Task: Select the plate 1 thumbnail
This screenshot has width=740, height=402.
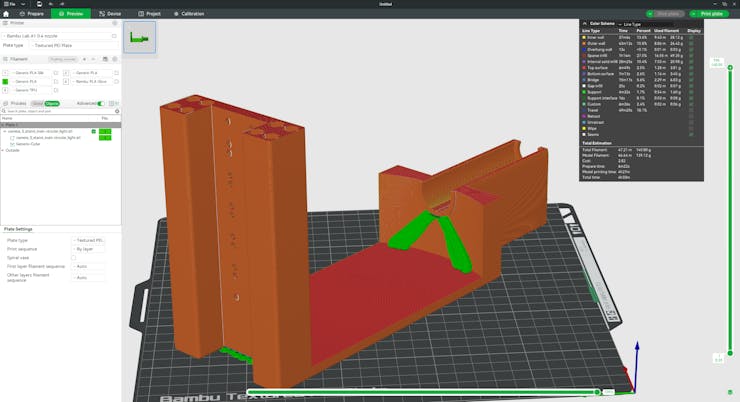Action: tap(139, 38)
